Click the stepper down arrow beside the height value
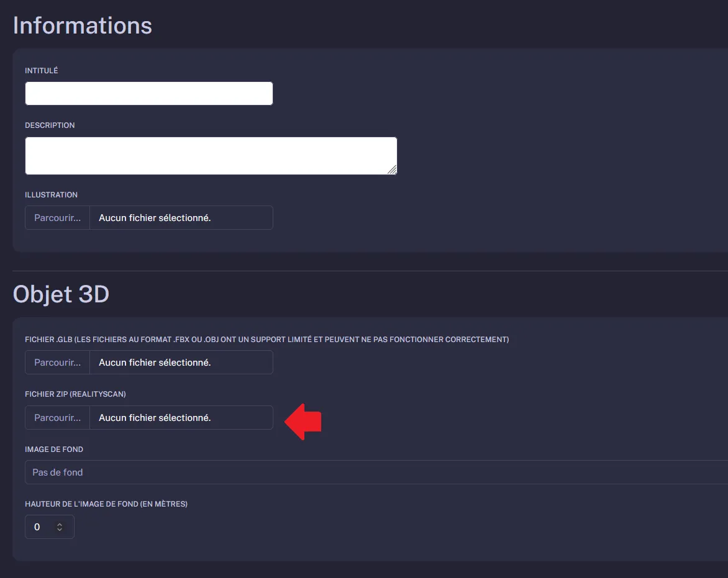728x578 pixels. click(x=60, y=530)
